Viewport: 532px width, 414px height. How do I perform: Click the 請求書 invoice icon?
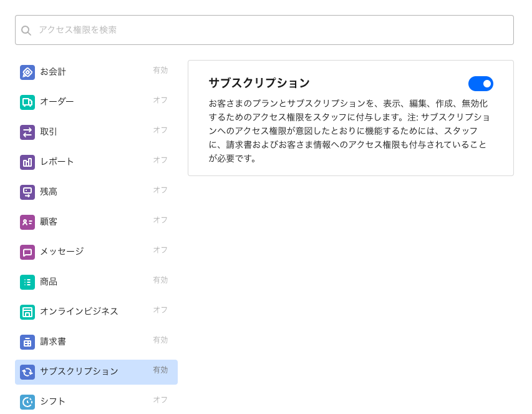tap(27, 342)
